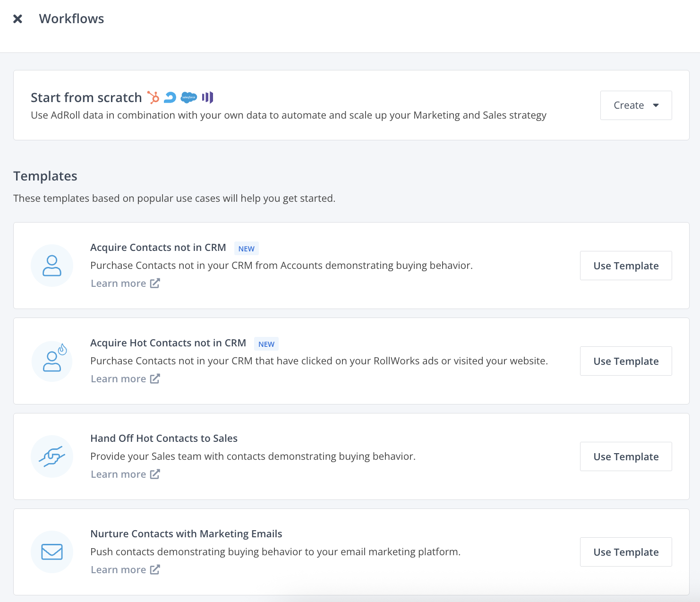This screenshot has height=602, width=700.
Task: Click the envelope icon for Marketing Emails
Action: coord(52,552)
